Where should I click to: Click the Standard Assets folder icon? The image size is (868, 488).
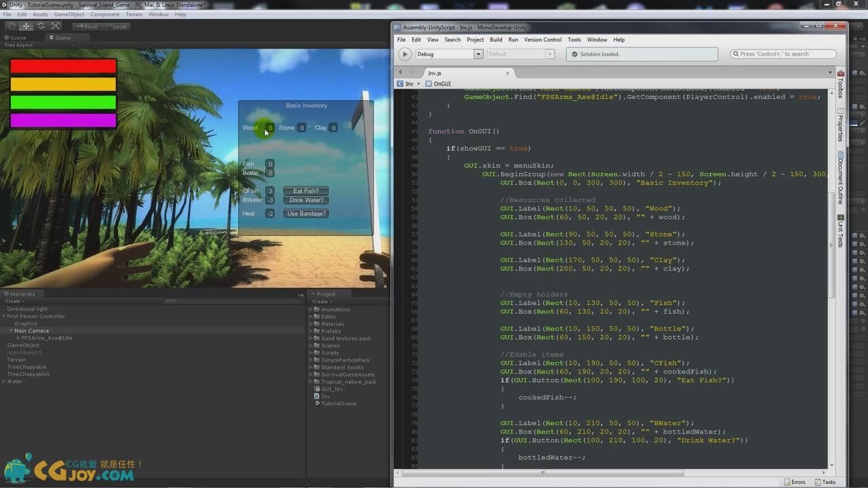tap(317, 367)
